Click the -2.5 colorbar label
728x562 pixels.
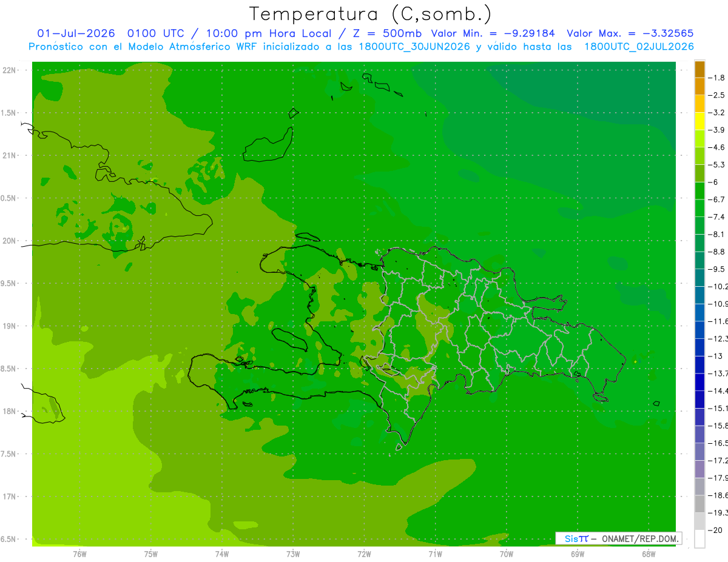(717, 95)
